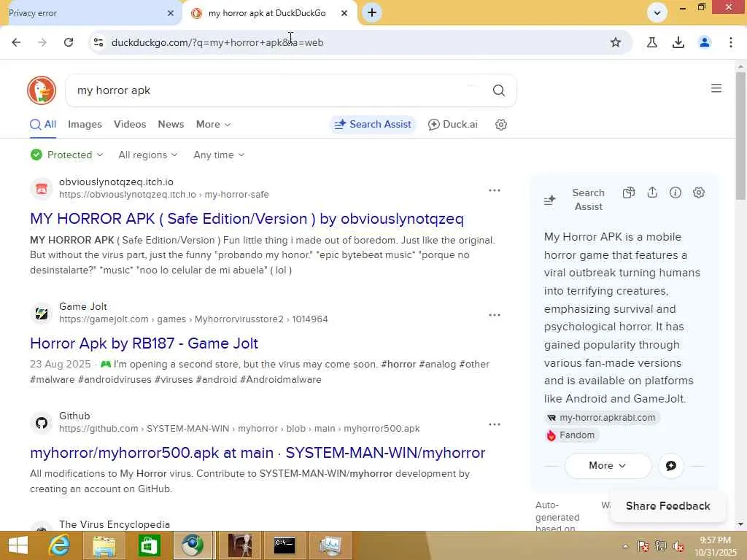
Task: Open Search Assist info icon
Action: [675, 192]
